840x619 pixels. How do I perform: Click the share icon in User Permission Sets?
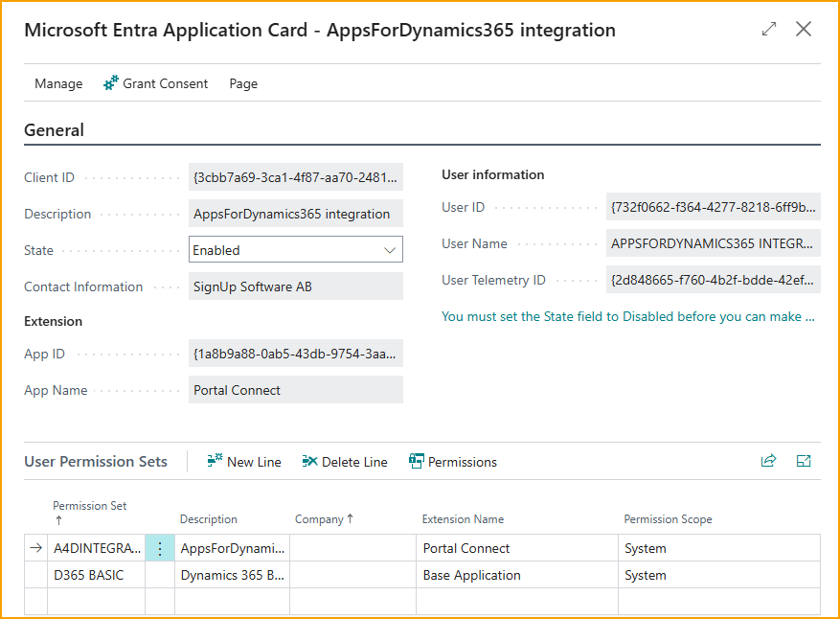tap(768, 461)
